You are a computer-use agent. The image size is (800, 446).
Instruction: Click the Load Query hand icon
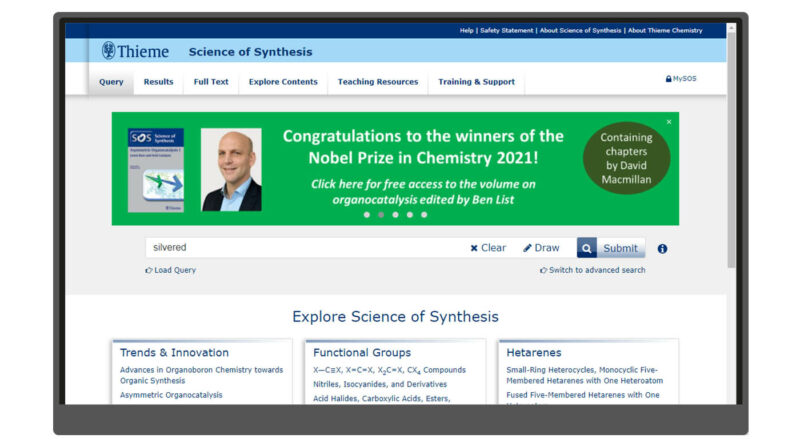click(x=148, y=270)
